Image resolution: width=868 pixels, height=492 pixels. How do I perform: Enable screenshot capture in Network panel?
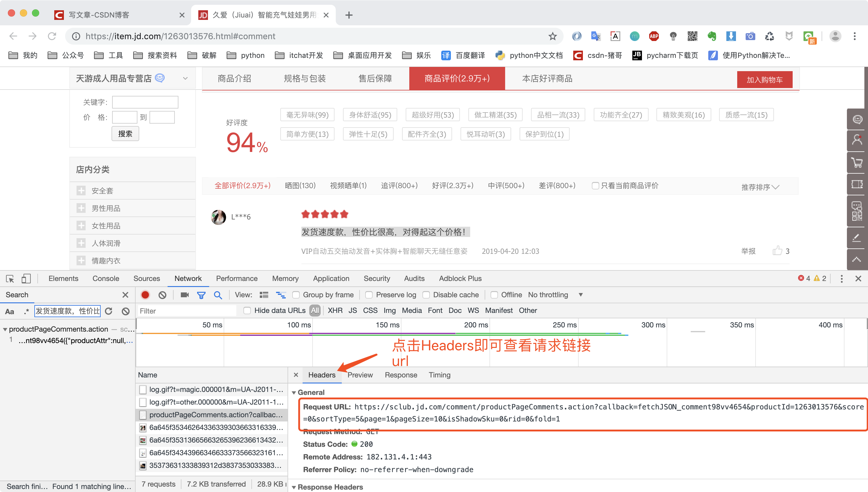[x=184, y=295]
